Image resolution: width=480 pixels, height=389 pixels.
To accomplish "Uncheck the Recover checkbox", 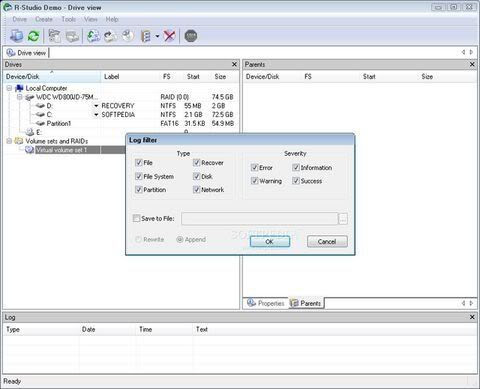I will [x=196, y=163].
